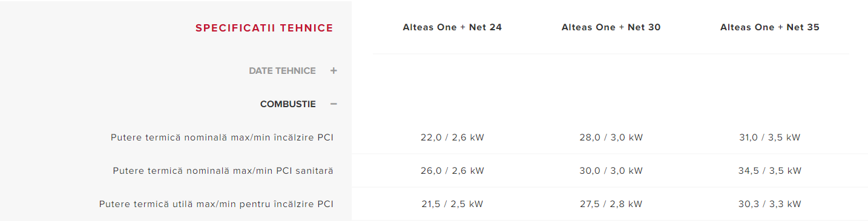This screenshot has width=868, height=221.
Task: Expand the DATE TEHNICE plus icon
Action: point(334,71)
